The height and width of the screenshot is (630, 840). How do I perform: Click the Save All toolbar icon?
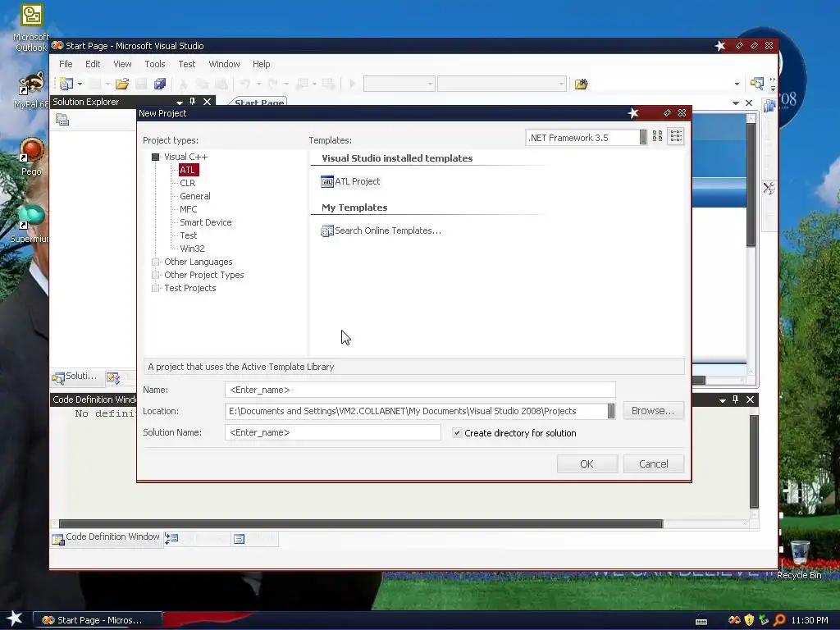160,84
